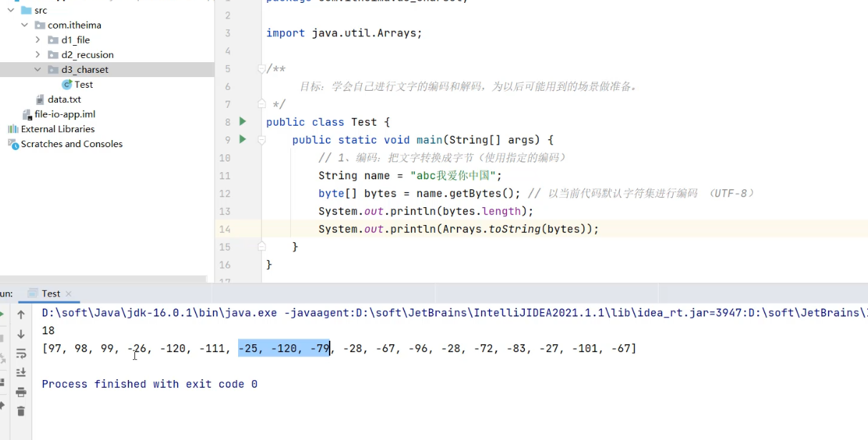Fold the Javadoc comment at line 5
Viewport: 868px width, 440px height.
coord(262,69)
